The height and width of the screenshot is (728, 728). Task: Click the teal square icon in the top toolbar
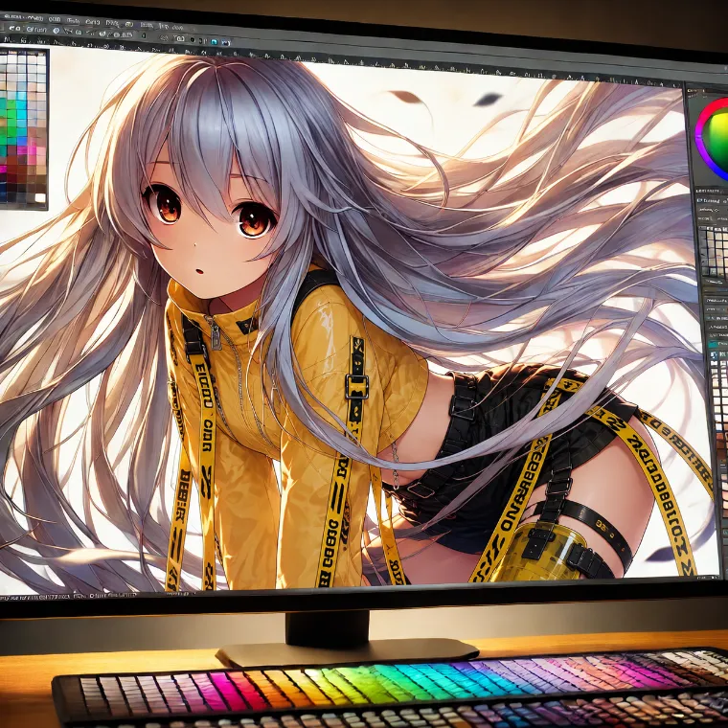pyautogui.click(x=214, y=41)
